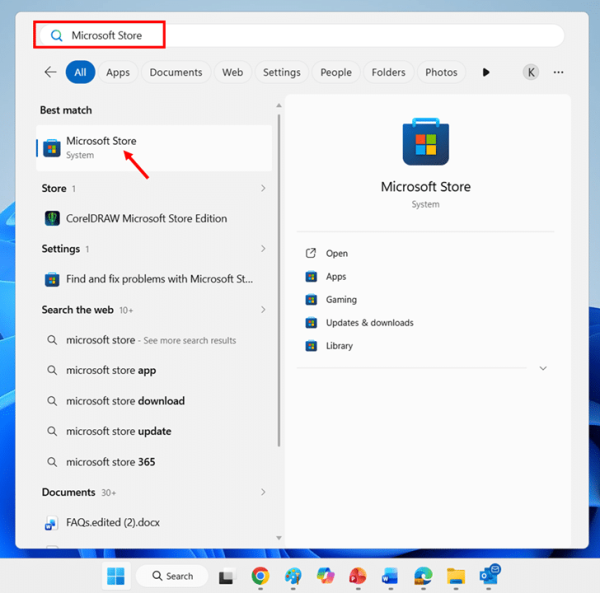
Task: Select the All filter tab
Action: tap(80, 72)
